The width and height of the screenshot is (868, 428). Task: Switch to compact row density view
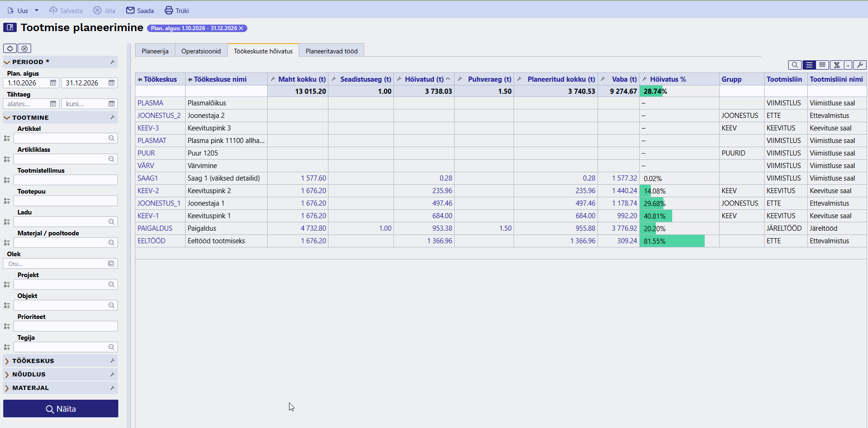click(x=822, y=65)
